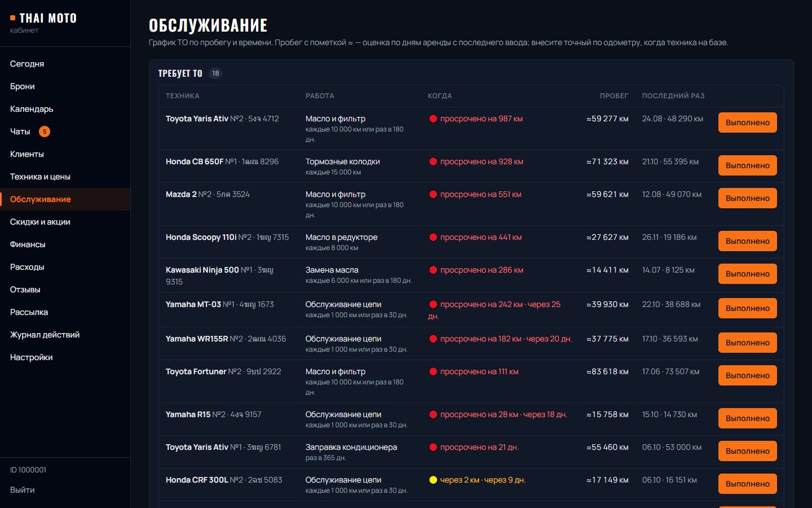Image resolution: width=812 pixels, height=508 pixels.
Task: Click the Последний раз column header
Action: coord(673,96)
